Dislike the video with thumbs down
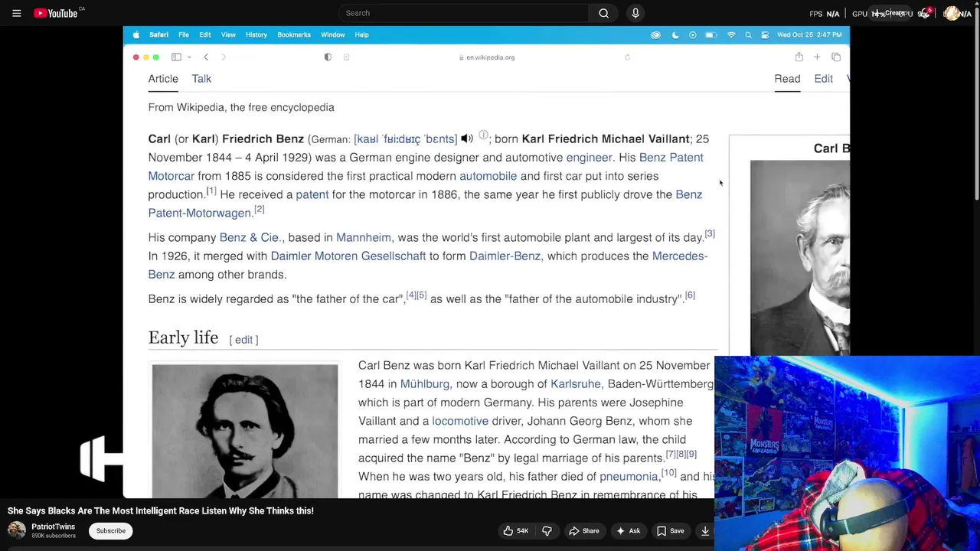This screenshot has height=551, width=980. tap(547, 531)
